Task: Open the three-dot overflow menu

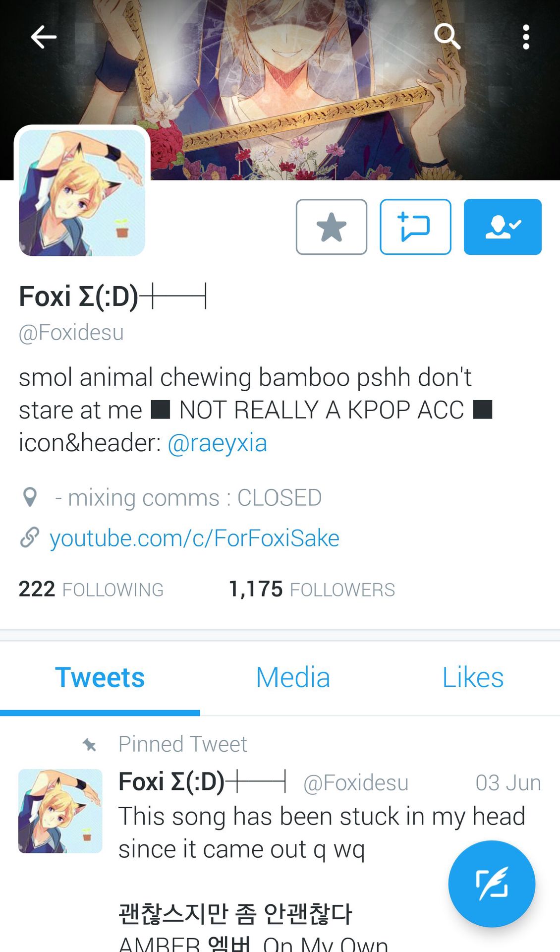Action: tap(526, 37)
